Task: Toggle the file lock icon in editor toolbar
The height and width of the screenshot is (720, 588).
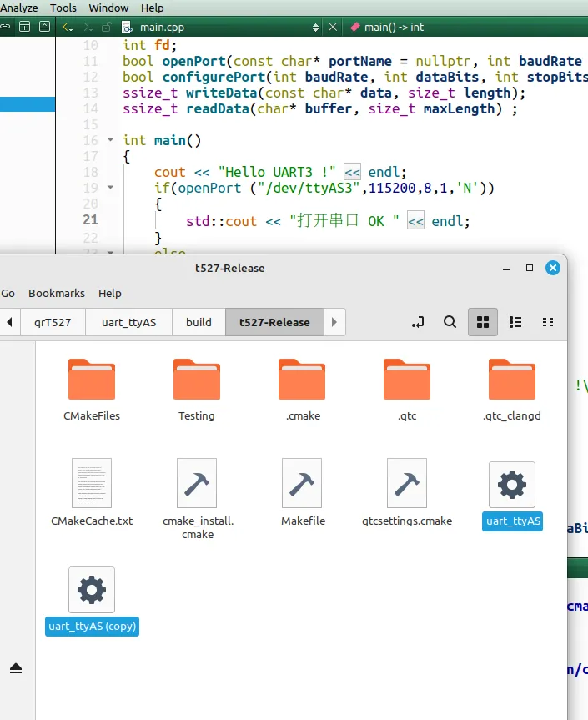Action: [106, 27]
